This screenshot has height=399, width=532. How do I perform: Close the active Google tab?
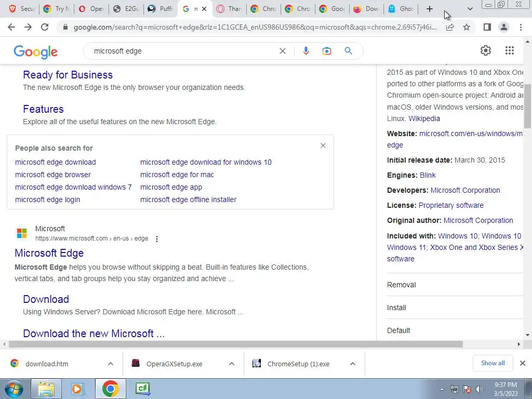point(204,9)
